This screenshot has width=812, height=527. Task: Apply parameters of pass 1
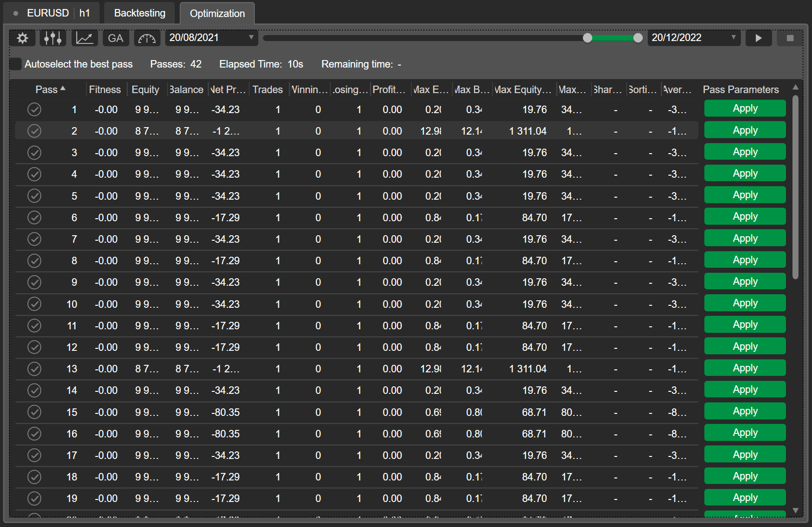745,109
